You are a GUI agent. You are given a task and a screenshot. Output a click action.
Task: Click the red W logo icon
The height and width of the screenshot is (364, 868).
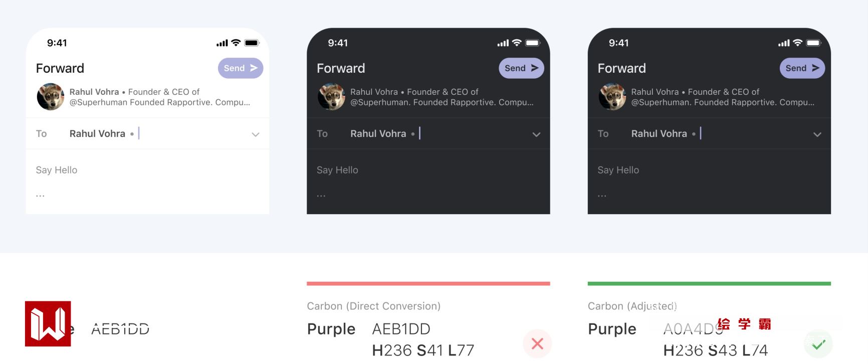click(x=48, y=324)
